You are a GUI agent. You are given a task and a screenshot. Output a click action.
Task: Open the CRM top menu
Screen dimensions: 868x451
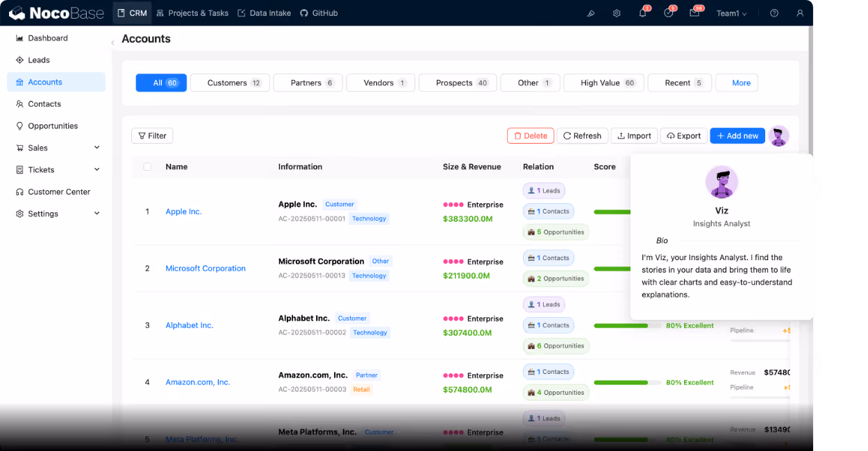point(132,13)
